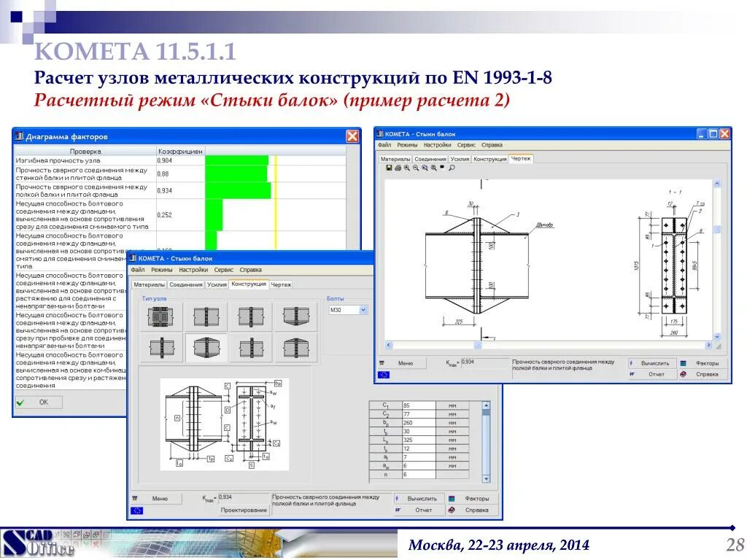Screen dimensions: 747x560
Task: Switch to Материалы tab in the drawing window
Action: pos(395,160)
